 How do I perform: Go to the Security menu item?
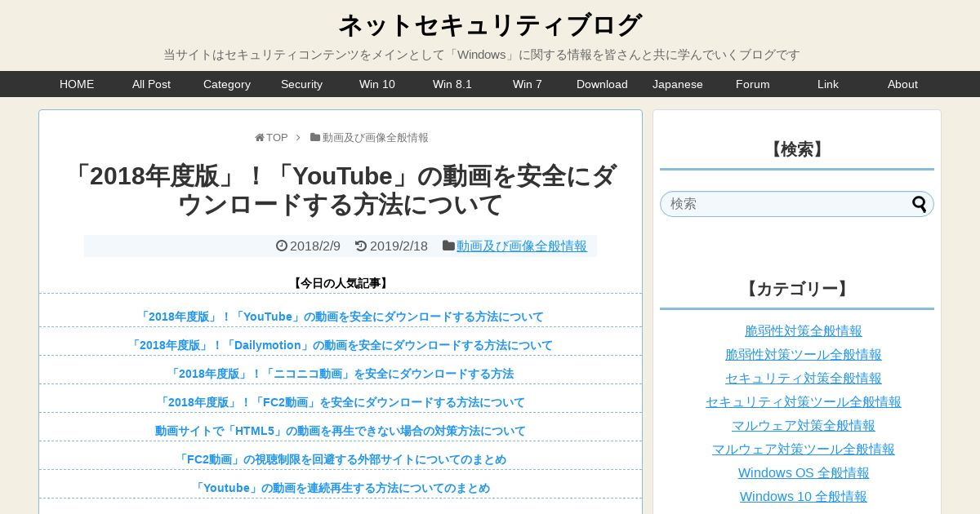pyautogui.click(x=302, y=84)
